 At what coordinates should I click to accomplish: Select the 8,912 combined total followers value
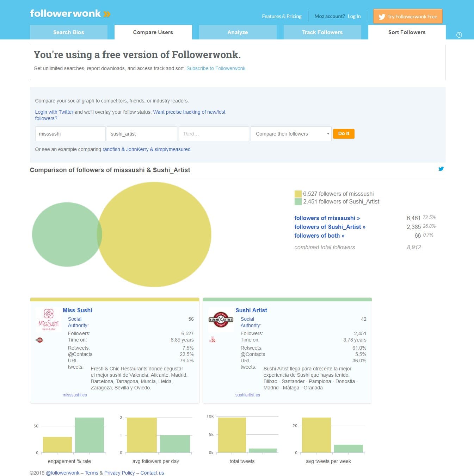[x=414, y=247]
